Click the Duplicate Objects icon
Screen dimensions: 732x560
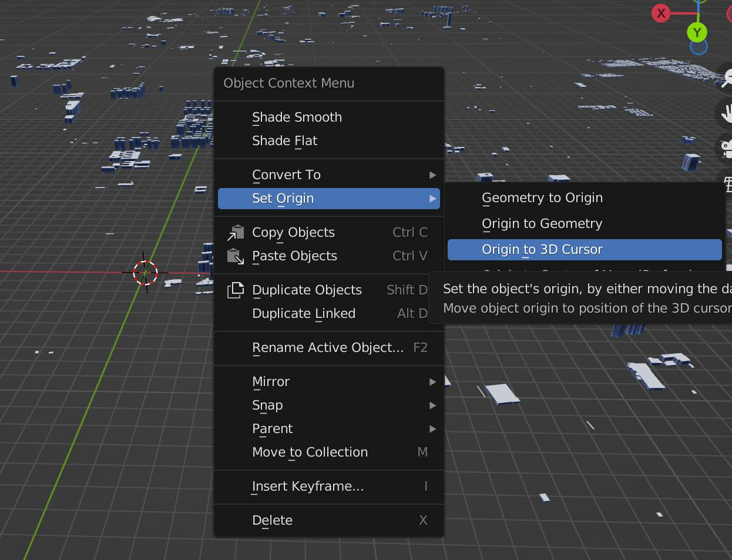tap(236, 290)
